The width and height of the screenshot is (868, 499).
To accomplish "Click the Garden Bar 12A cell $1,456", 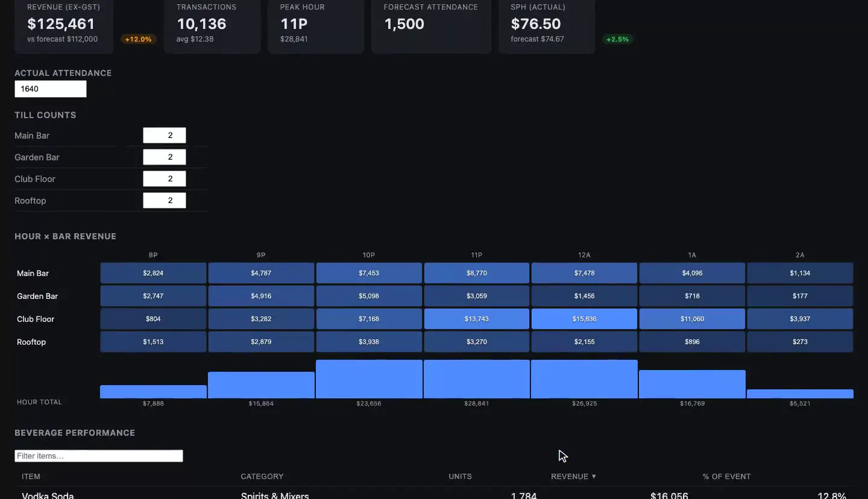I will pyautogui.click(x=584, y=296).
